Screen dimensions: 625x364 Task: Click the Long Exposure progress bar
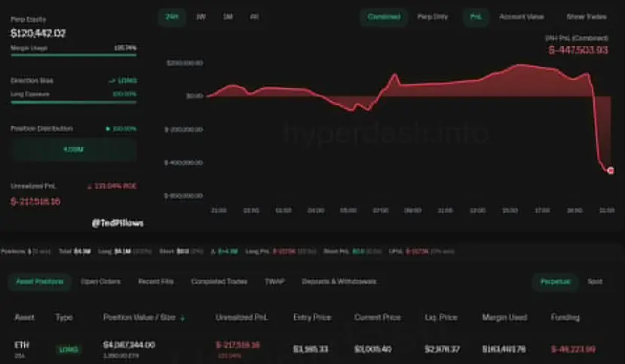coord(73,102)
